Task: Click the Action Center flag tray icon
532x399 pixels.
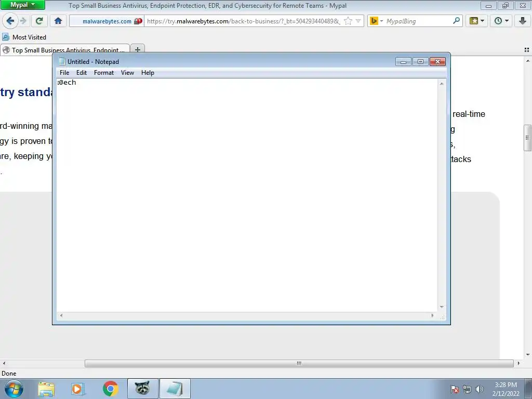Action: pos(455,389)
